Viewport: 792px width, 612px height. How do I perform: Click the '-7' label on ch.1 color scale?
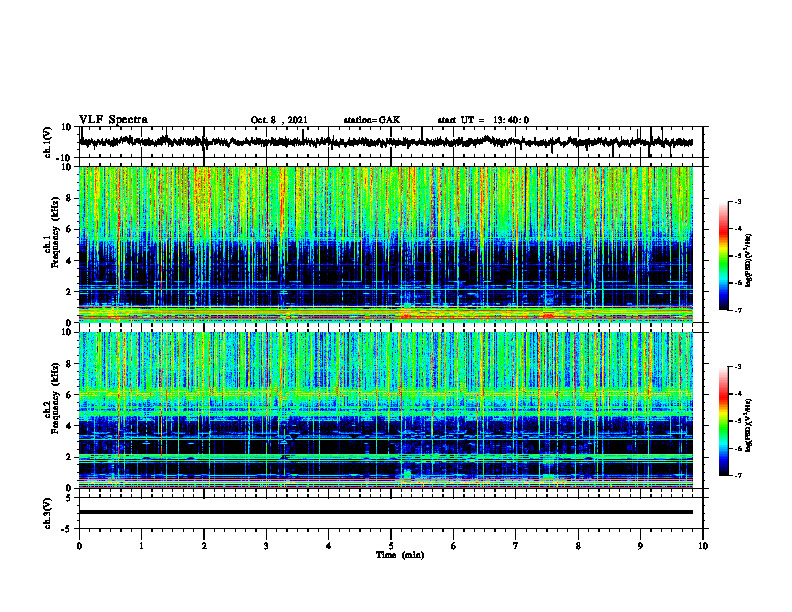738,310
